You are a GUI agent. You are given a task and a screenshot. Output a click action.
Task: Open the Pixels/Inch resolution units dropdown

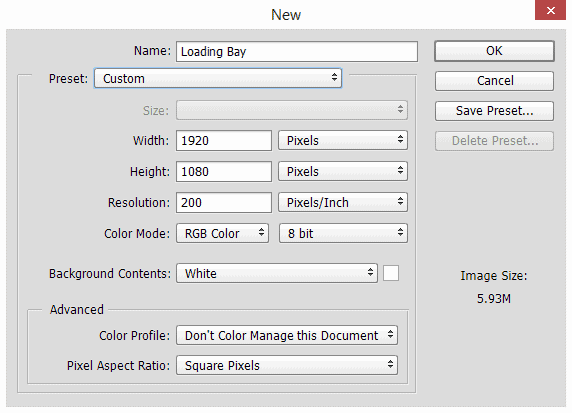[343, 202]
